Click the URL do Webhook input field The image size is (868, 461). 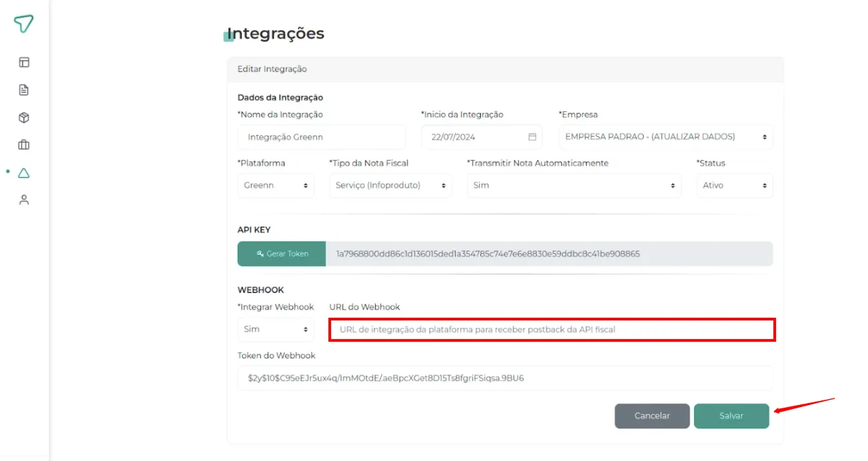[x=552, y=330]
